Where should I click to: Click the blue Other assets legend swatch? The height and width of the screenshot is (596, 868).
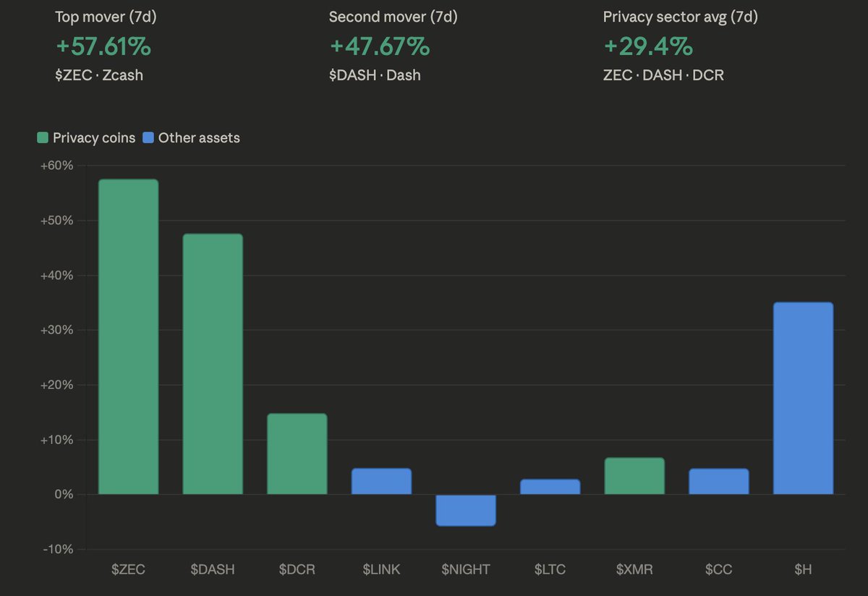[x=148, y=137]
